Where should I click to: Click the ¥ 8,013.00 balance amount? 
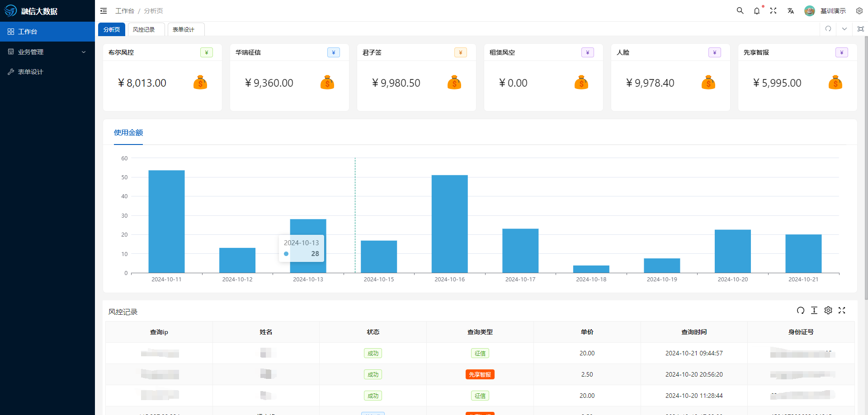(x=142, y=83)
